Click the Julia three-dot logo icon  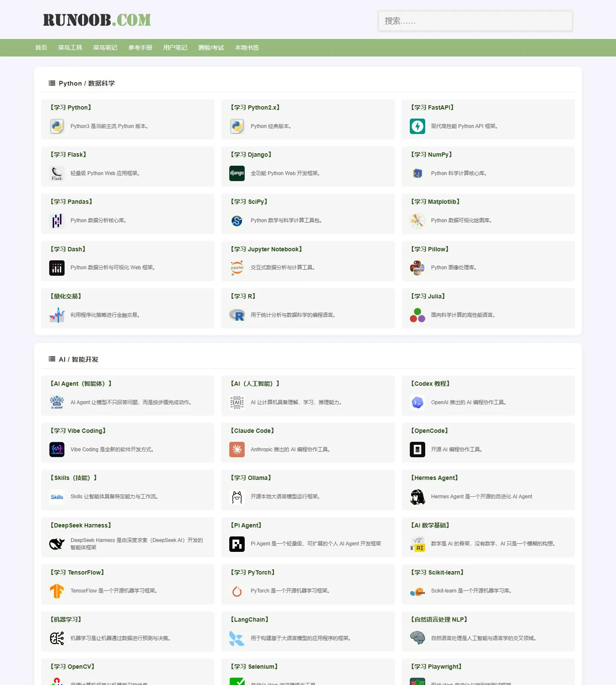(x=418, y=315)
